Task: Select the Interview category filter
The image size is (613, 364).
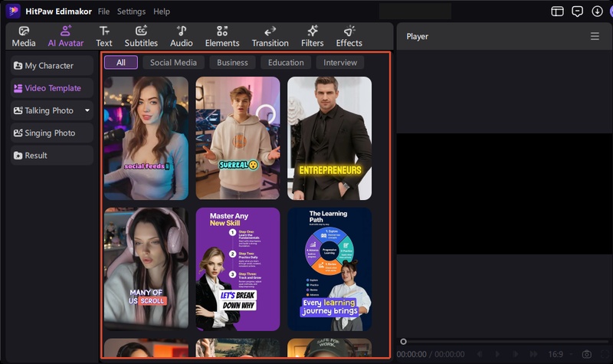Action: pos(340,63)
